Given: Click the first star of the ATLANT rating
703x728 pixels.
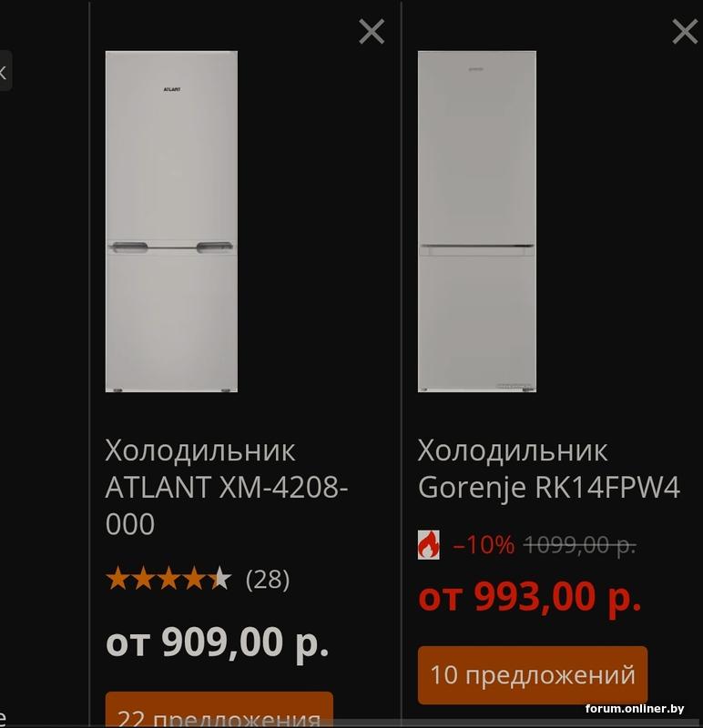Looking at the screenshot, I should point(117,579).
